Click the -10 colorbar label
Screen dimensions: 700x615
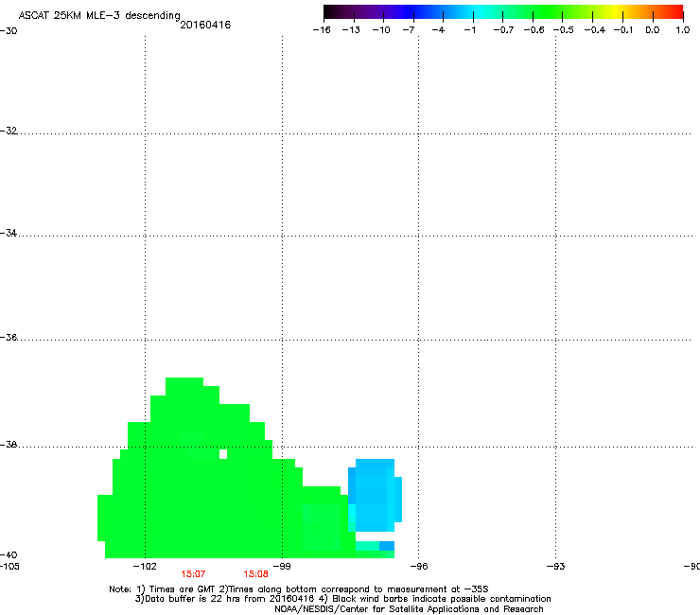point(381,30)
